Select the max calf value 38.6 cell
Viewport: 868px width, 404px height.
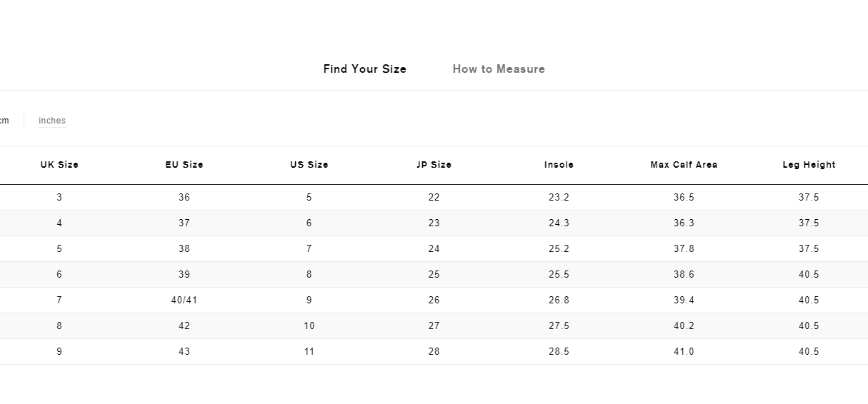pos(684,275)
